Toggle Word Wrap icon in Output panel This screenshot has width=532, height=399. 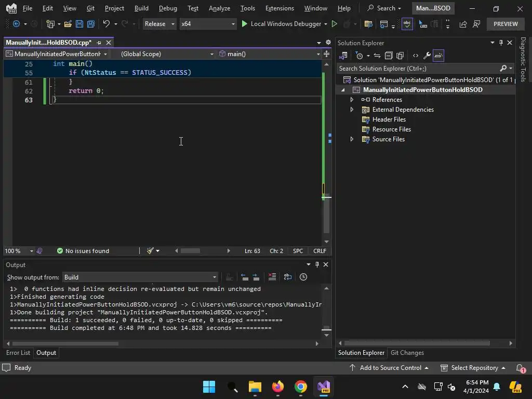point(288,277)
